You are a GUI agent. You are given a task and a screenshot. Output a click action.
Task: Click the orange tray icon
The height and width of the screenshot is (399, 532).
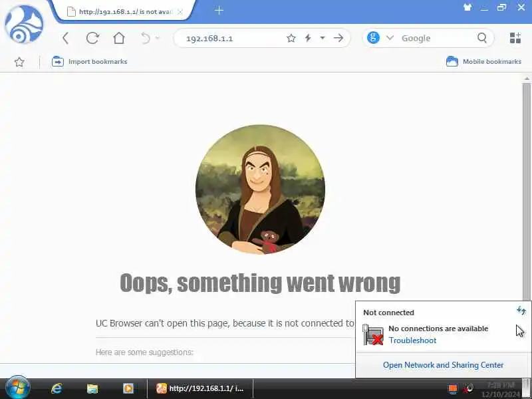click(x=452, y=388)
